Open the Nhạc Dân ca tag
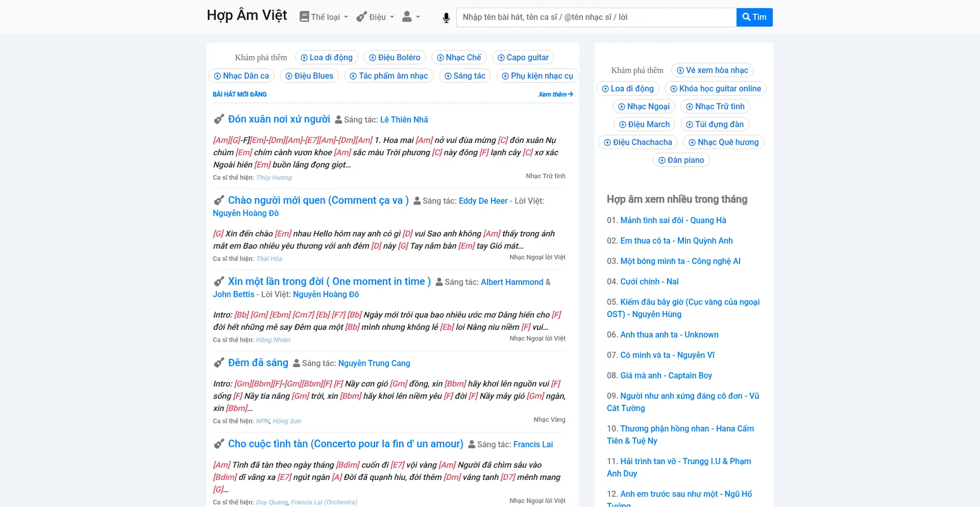980x507 pixels. (241, 76)
